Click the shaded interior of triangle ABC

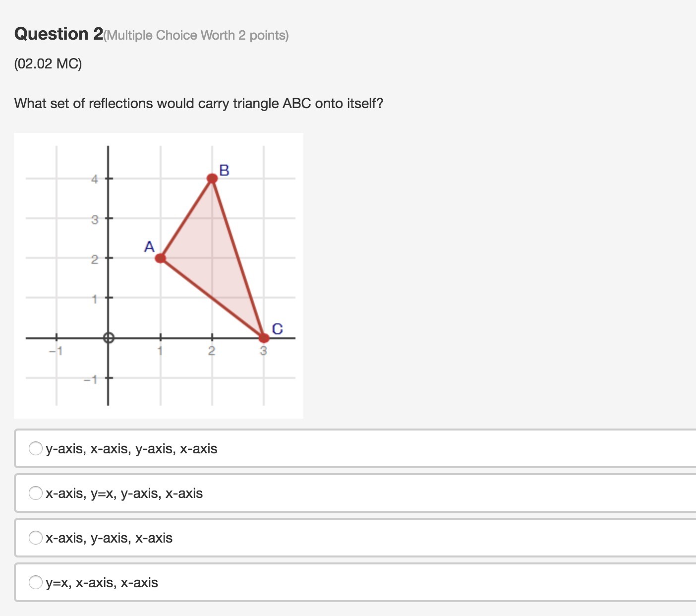(213, 258)
